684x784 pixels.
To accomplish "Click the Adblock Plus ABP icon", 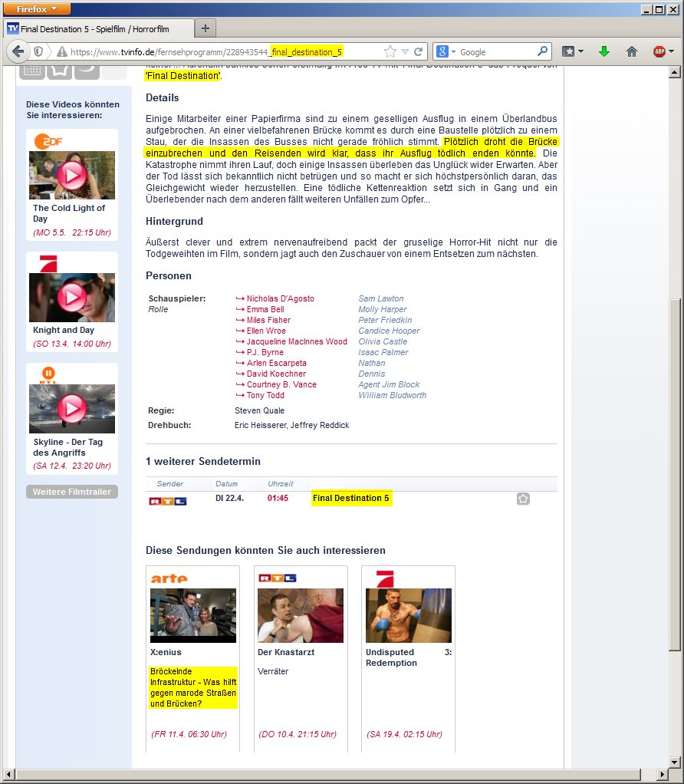I will (659, 51).
